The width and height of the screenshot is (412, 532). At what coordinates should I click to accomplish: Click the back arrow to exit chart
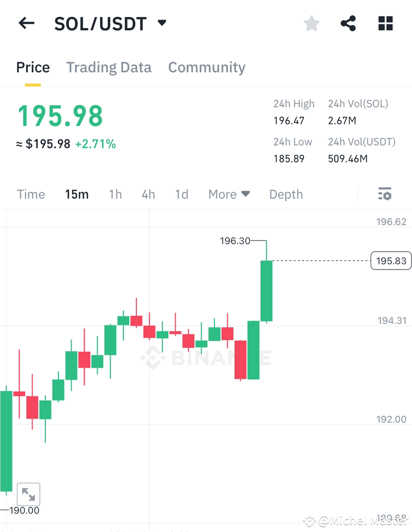[x=26, y=23]
